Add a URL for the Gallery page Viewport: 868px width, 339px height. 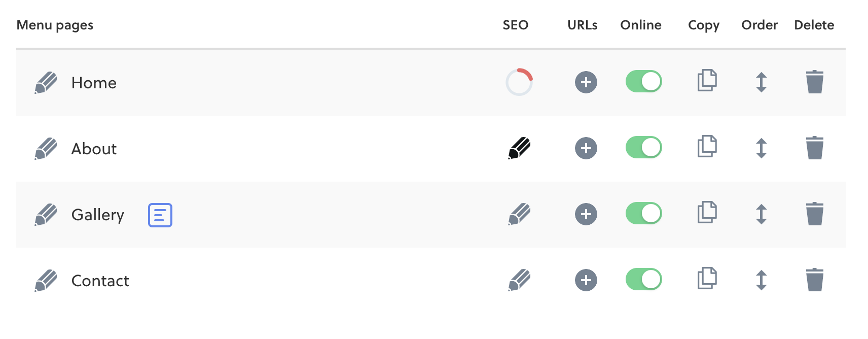(586, 214)
